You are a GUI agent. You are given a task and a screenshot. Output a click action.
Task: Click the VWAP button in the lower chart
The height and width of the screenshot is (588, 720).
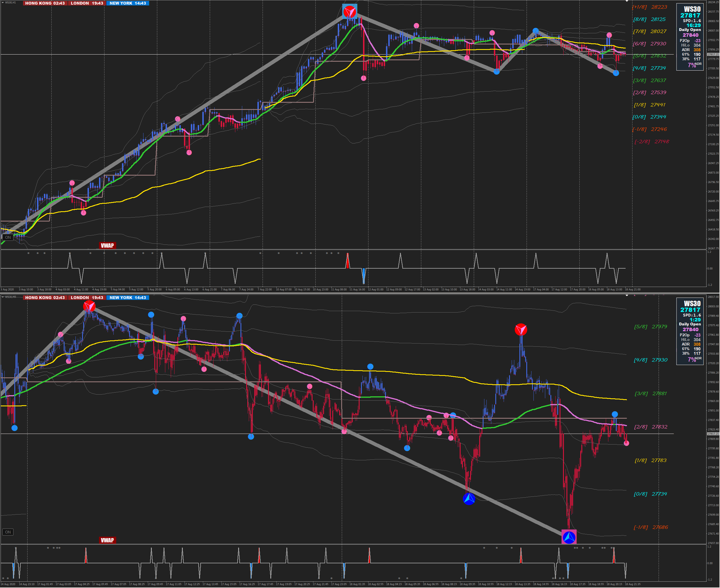click(107, 540)
